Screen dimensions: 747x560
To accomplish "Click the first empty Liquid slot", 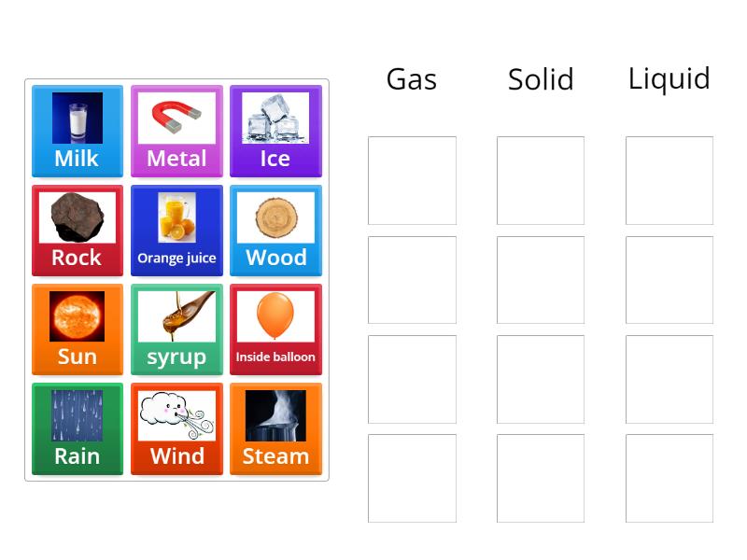I will (x=669, y=180).
